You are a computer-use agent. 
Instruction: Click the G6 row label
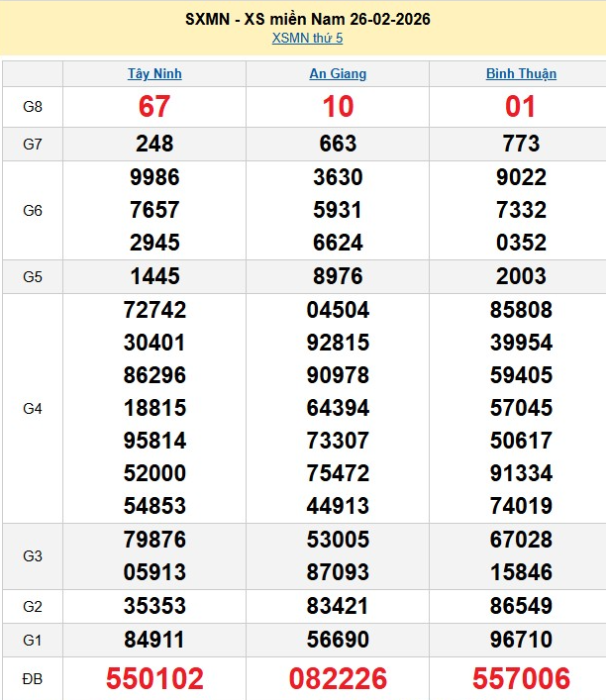[33, 210]
